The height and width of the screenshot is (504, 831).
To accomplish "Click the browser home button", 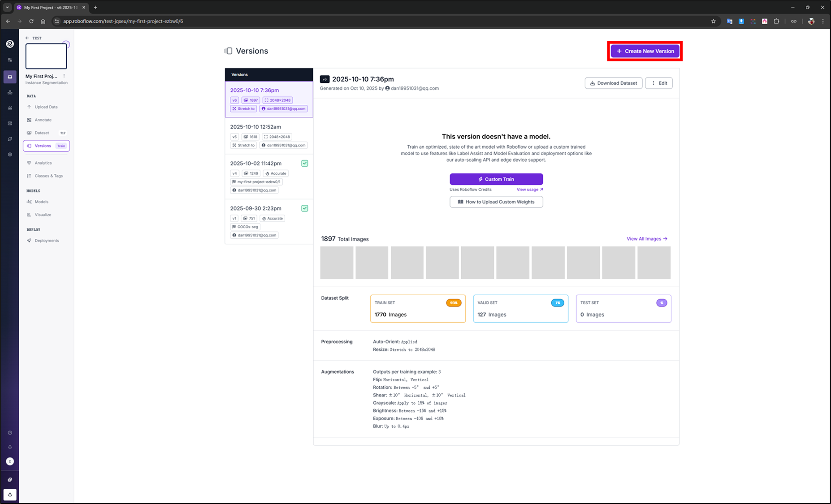I will click(43, 21).
